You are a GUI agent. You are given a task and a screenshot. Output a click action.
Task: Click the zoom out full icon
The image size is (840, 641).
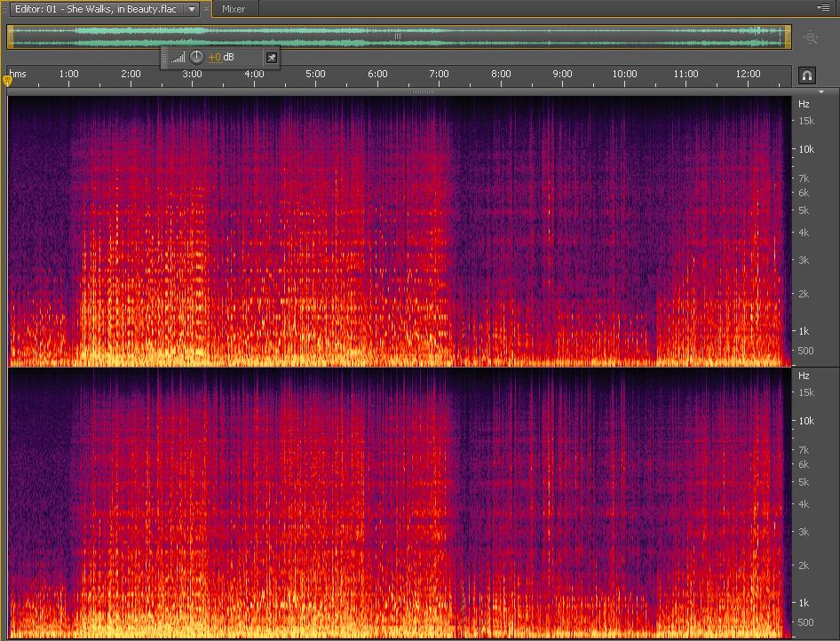(x=810, y=37)
